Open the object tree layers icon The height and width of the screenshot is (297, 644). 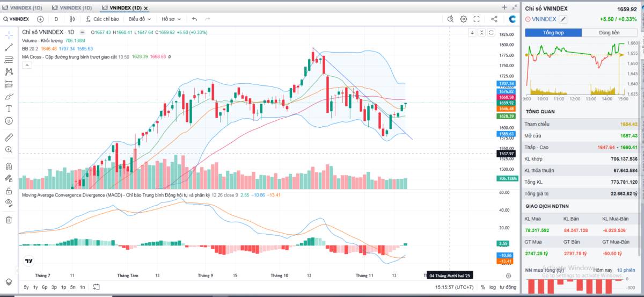[9, 281]
